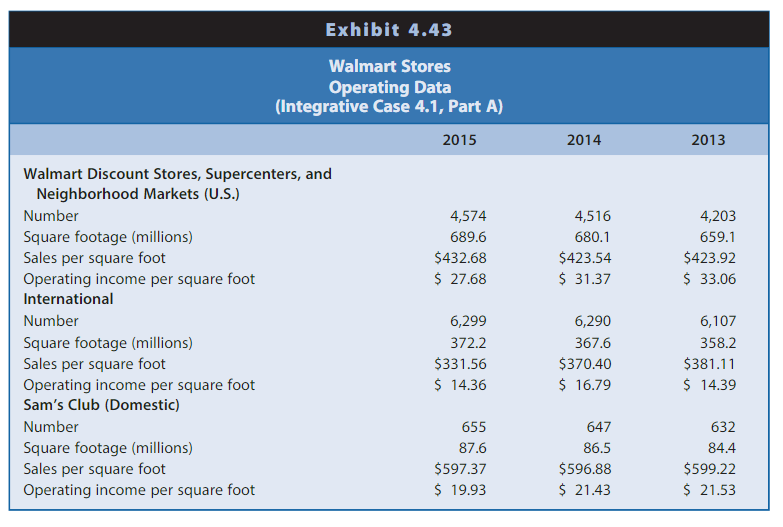Click the 2013 column header
Viewport: 783px width, 527px height.
(x=708, y=140)
